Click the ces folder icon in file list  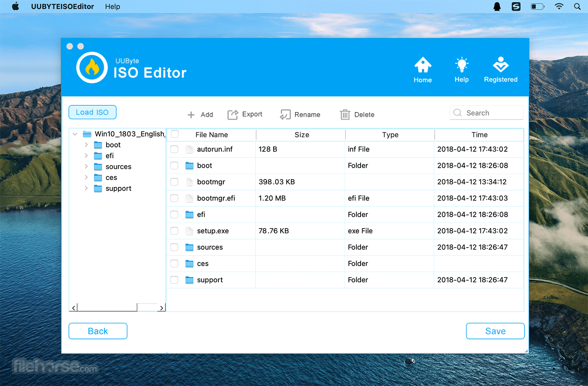(189, 264)
